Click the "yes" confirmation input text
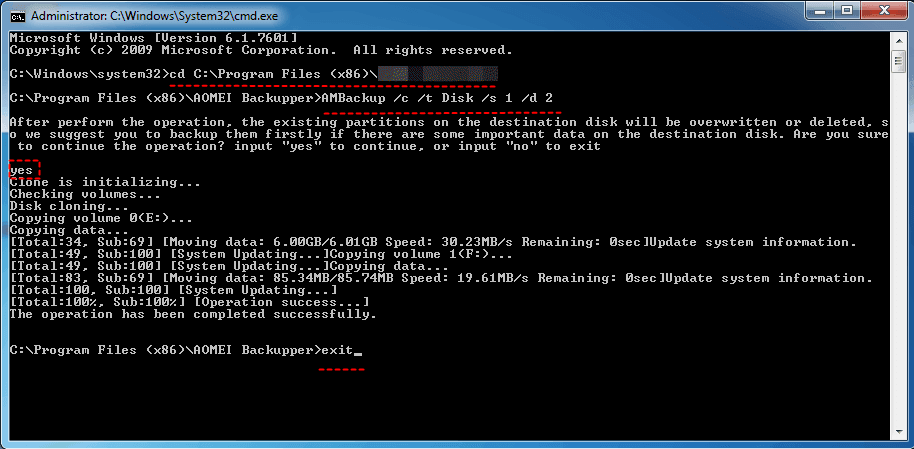Screen dimensions: 914x449 click(21, 171)
